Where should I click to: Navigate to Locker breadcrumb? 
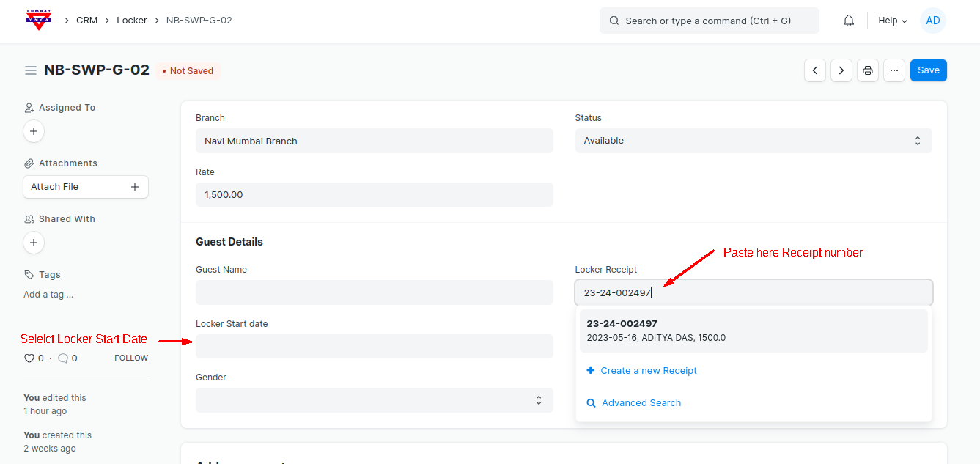click(132, 21)
